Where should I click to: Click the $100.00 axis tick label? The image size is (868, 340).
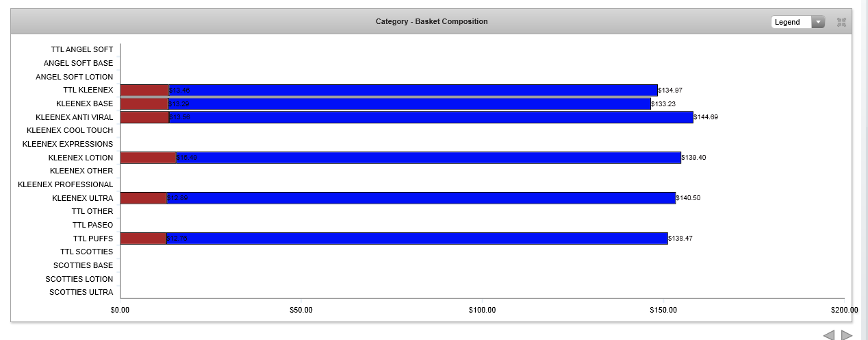pos(482,311)
